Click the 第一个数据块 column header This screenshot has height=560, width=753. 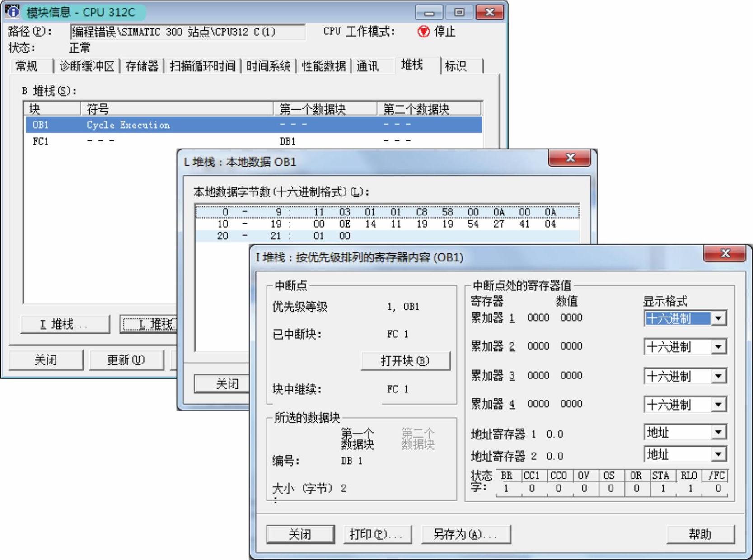point(325,109)
